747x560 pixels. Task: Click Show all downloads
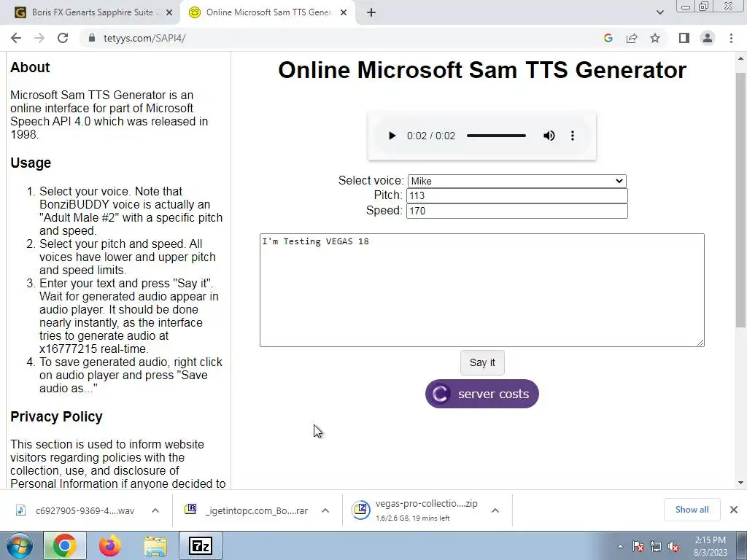(x=692, y=510)
